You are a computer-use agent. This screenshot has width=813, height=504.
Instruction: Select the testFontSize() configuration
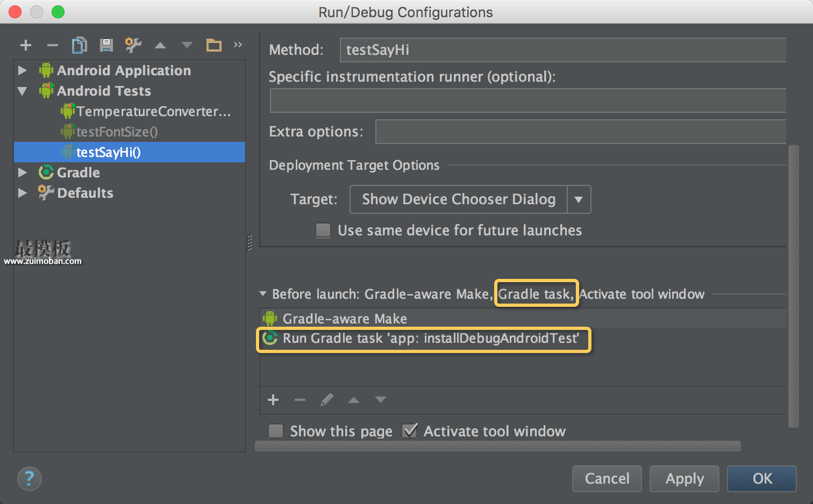coord(130,132)
